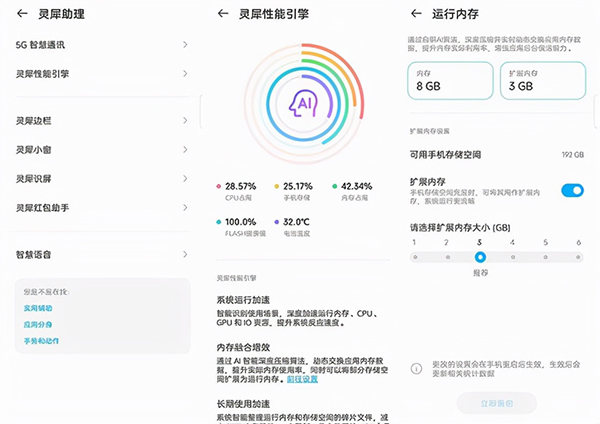
Task: Expand the 智慧语音 chevron
Action: [x=185, y=254]
